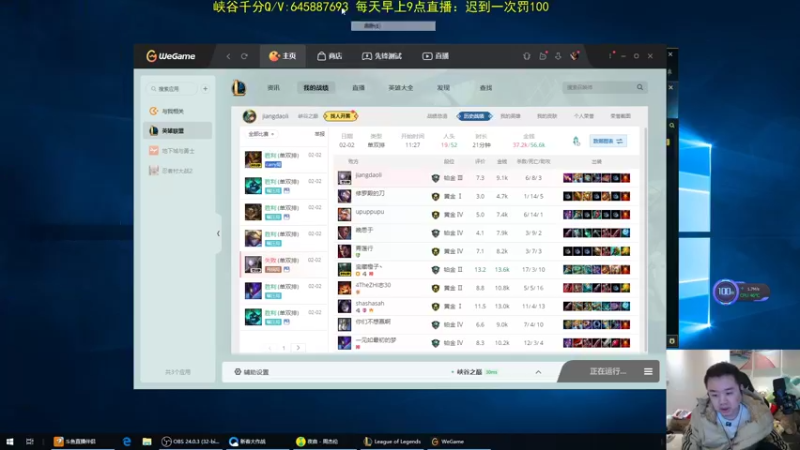
Task: Click the user avatar in WeGame header
Action: point(574,56)
